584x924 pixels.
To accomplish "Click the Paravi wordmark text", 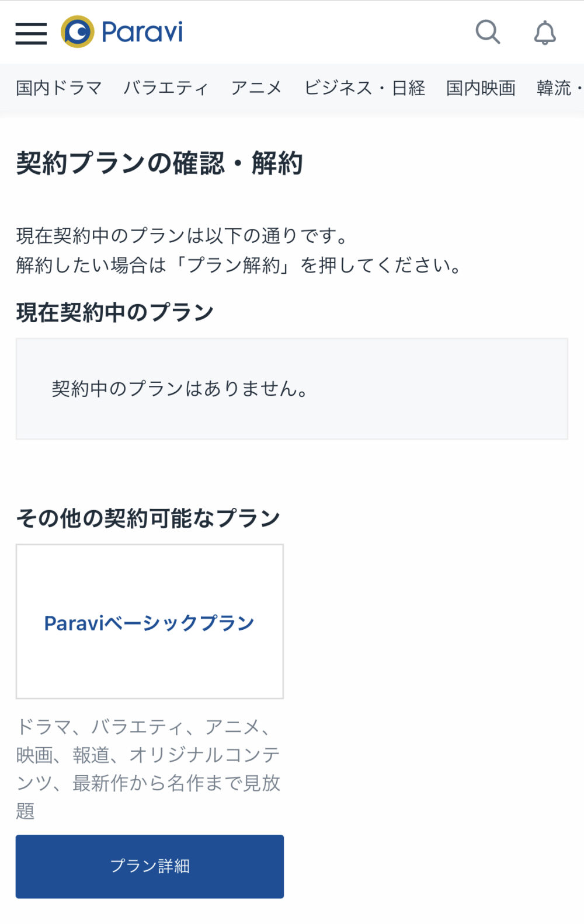I will click(142, 32).
